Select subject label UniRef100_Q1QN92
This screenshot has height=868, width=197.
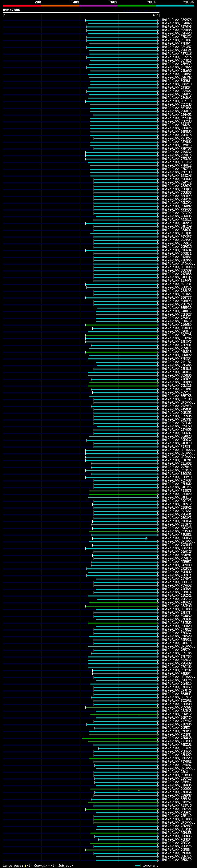[176, 379]
